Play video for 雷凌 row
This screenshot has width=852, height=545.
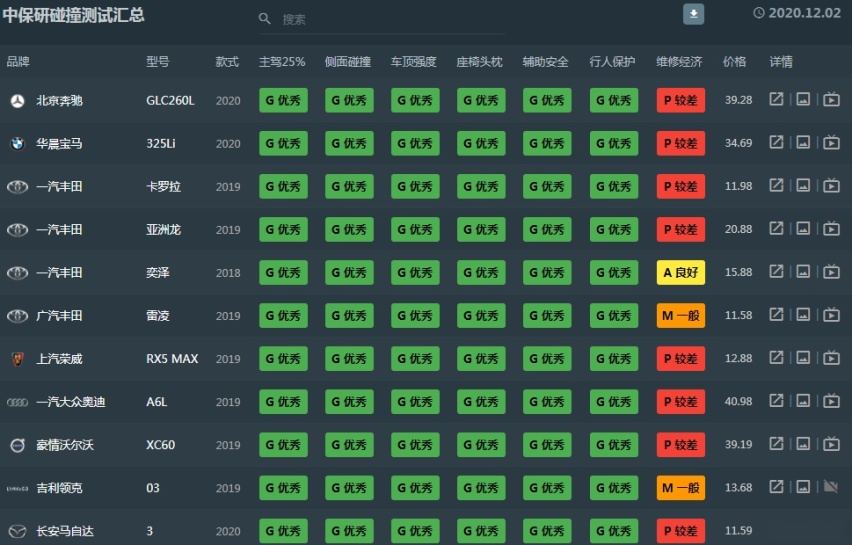[831, 314]
